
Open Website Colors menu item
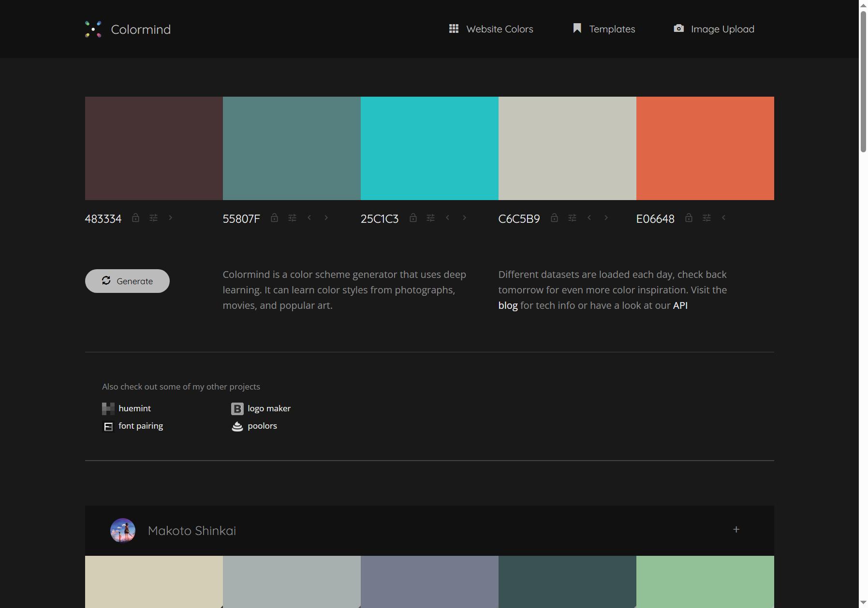(x=491, y=29)
